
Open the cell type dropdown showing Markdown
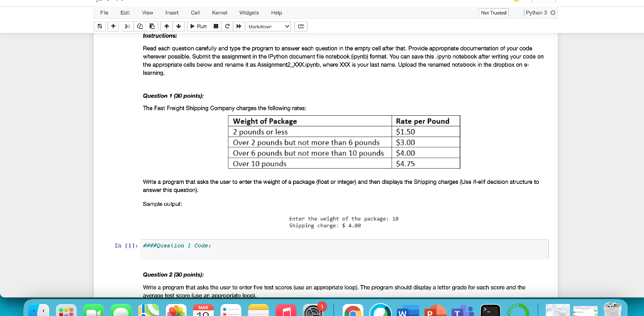click(x=269, y=26)
